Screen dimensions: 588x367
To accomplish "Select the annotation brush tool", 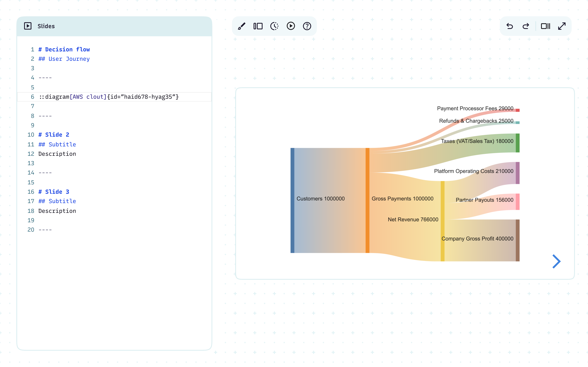I will (x=242, y=26).
